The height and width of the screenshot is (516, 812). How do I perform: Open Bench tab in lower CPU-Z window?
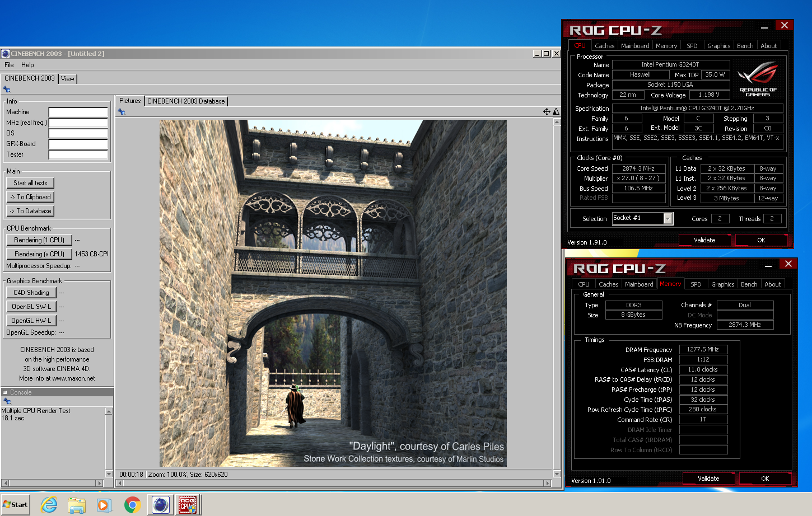click(749, 284)
